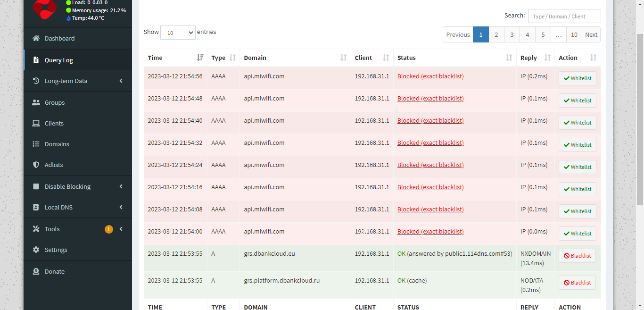
Task: Click the Donate icon in sidebar
Action: (36, 271)
